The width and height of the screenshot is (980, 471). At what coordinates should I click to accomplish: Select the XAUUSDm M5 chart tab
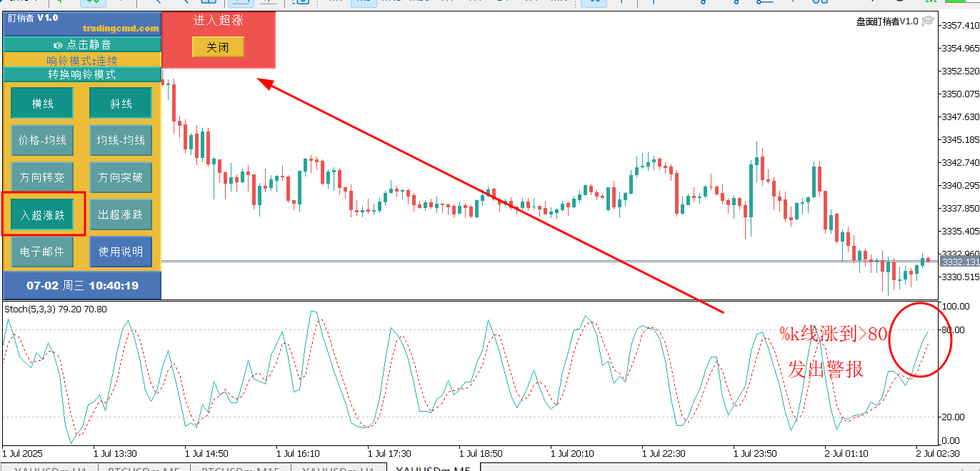coord(433,469)
